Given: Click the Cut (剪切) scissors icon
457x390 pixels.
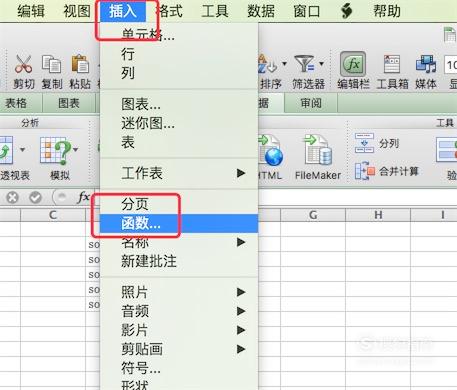Looking at the screenshot, I should point(23,64).
